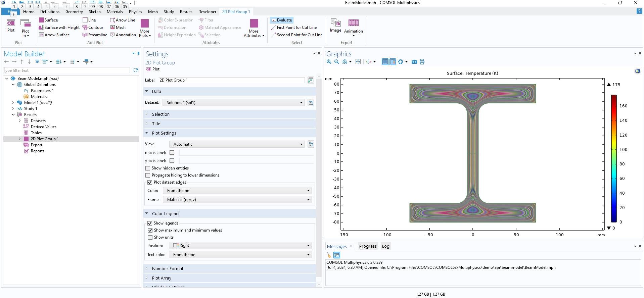The image size is (644, 298).
Task: Open the Physics ribbon tab
Action: click(135, 11)
